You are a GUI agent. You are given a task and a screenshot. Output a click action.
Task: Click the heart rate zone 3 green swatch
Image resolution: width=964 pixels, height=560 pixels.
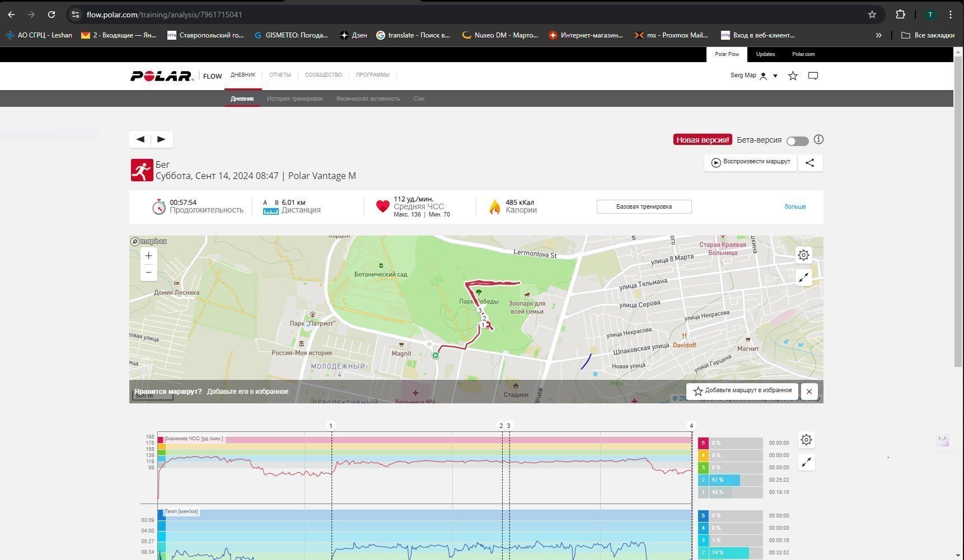click(x=703, y=468)
